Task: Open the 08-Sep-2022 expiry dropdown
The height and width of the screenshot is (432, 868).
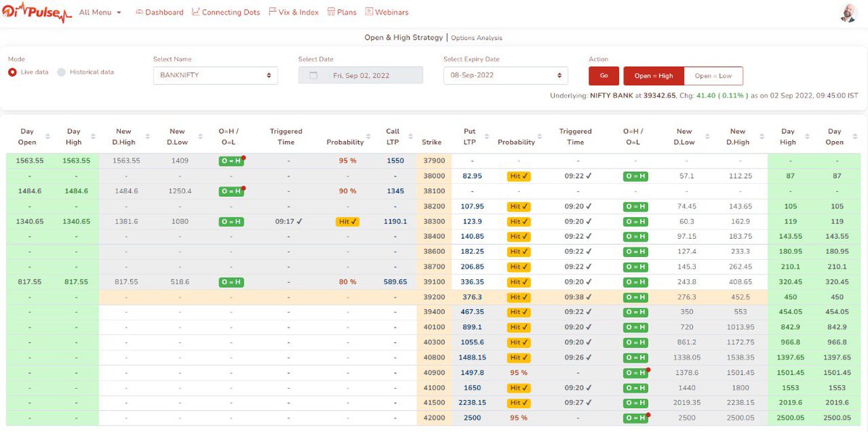Action: pos(506,75)
